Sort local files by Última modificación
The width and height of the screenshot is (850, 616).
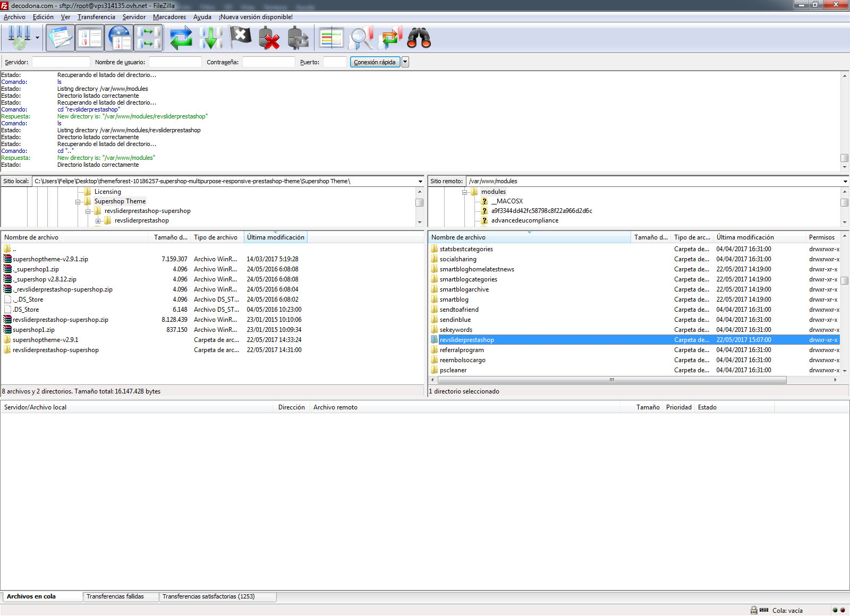[x=275, y=237]
